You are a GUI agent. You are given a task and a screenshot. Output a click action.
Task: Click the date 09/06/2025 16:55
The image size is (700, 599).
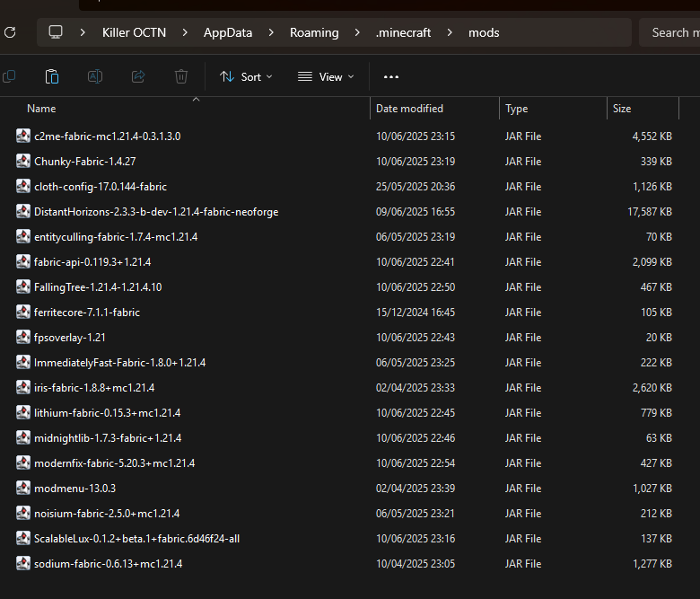[x=416, y=212]
